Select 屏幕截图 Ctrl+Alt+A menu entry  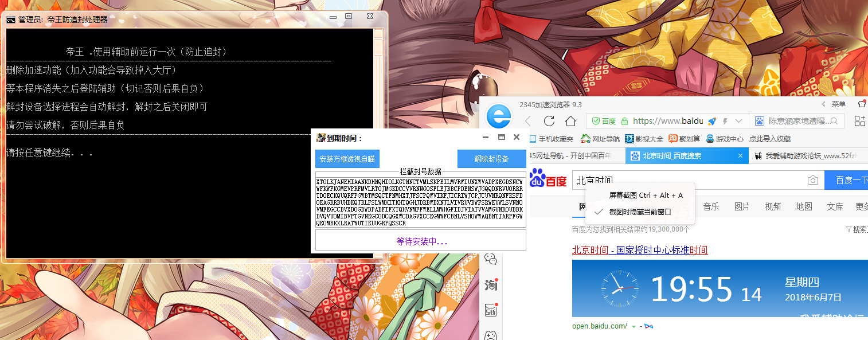pos(646,196)
